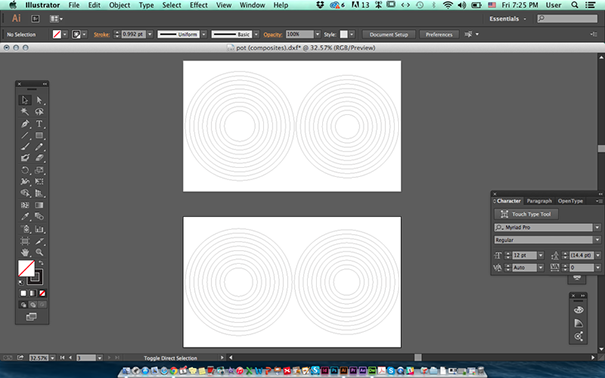Select the Selection tool (black arrow)
Image resolution: width=605 pixels, height=378 pixels.
25,100
